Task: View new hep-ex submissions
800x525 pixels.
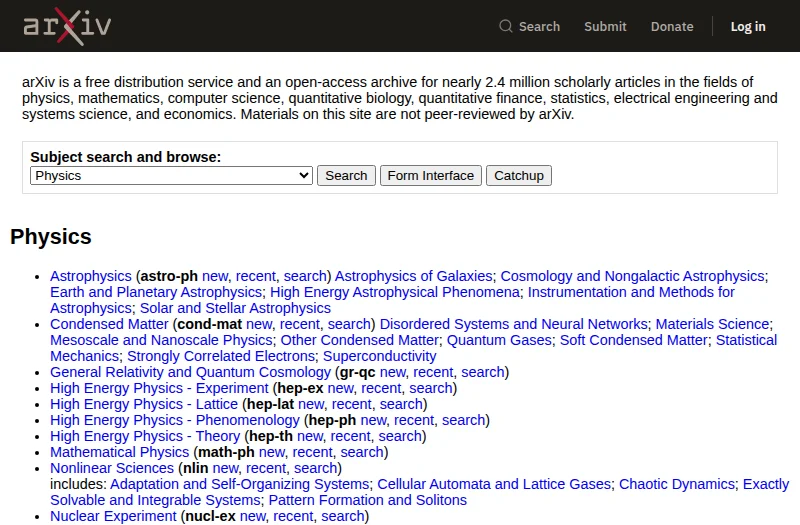Action: point(340,388)
